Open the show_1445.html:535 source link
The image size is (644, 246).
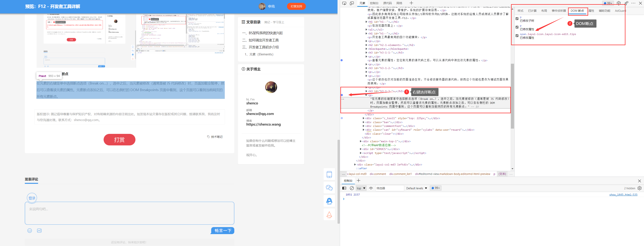pos(623,195)
